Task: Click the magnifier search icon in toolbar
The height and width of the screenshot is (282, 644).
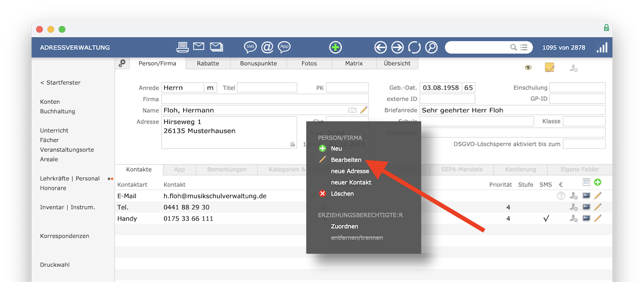Action: click(431, 47)
